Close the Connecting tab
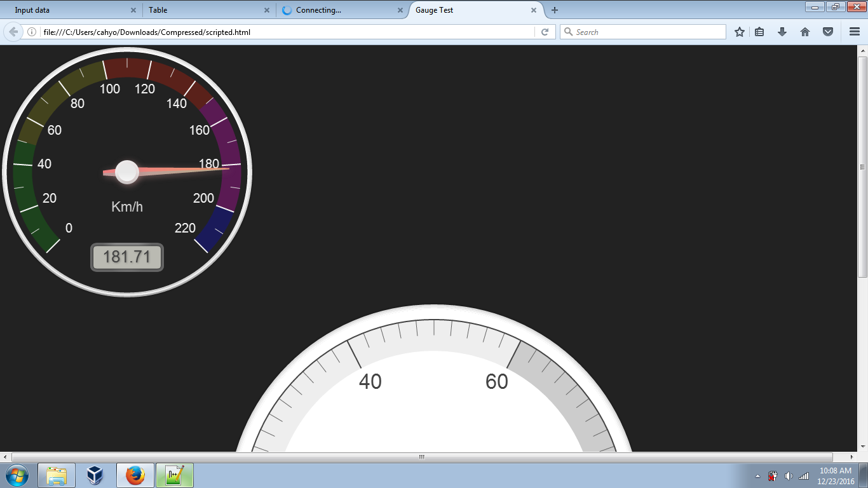 [x=399, y=10]
